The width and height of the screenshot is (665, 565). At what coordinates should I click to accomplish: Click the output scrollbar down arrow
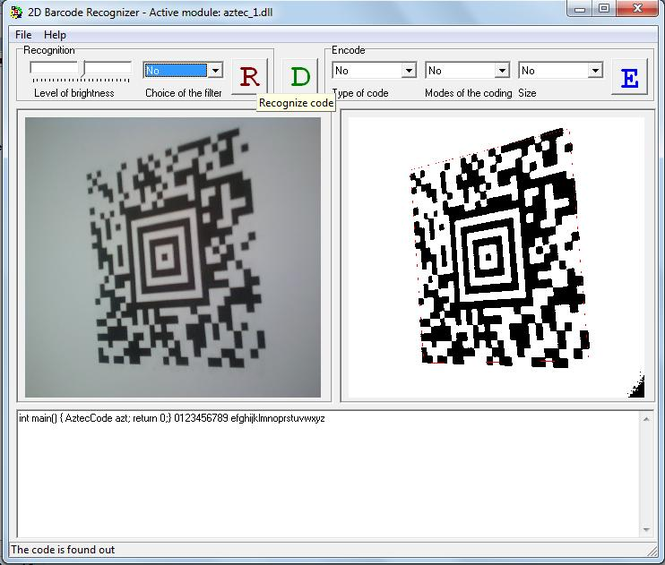point(646,529)
